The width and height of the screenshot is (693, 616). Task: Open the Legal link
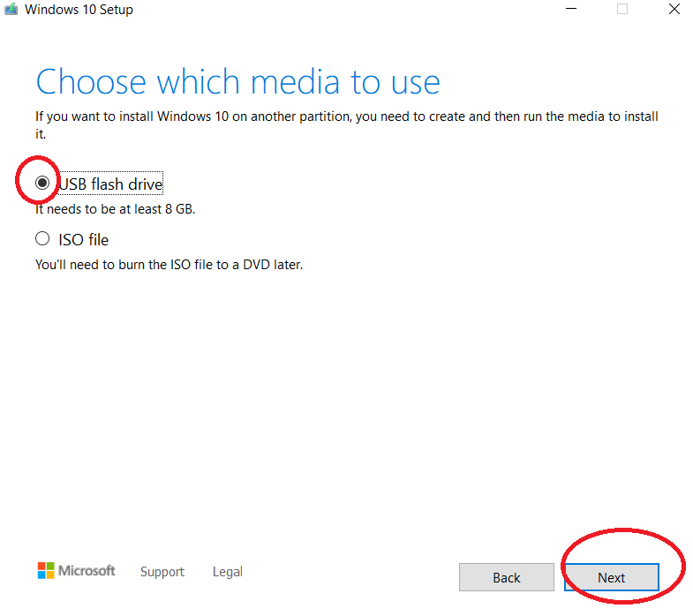point(227,572)
